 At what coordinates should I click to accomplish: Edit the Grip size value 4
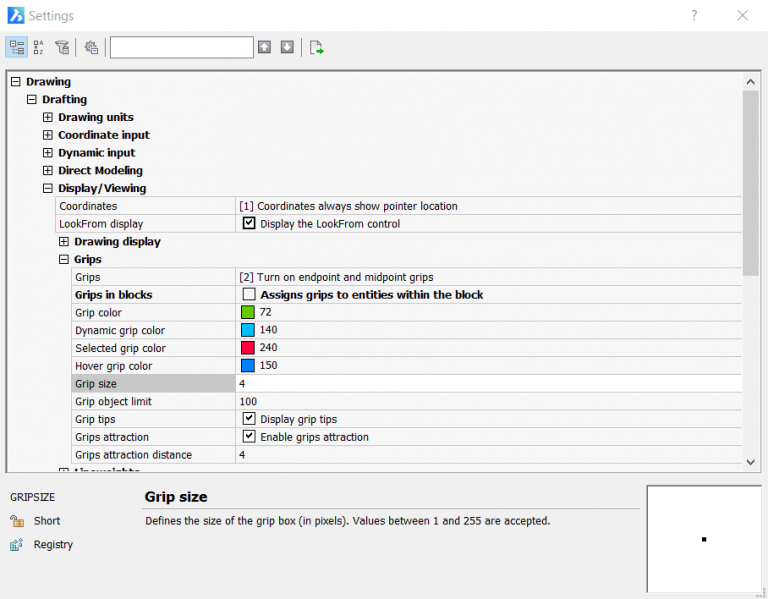489,383
